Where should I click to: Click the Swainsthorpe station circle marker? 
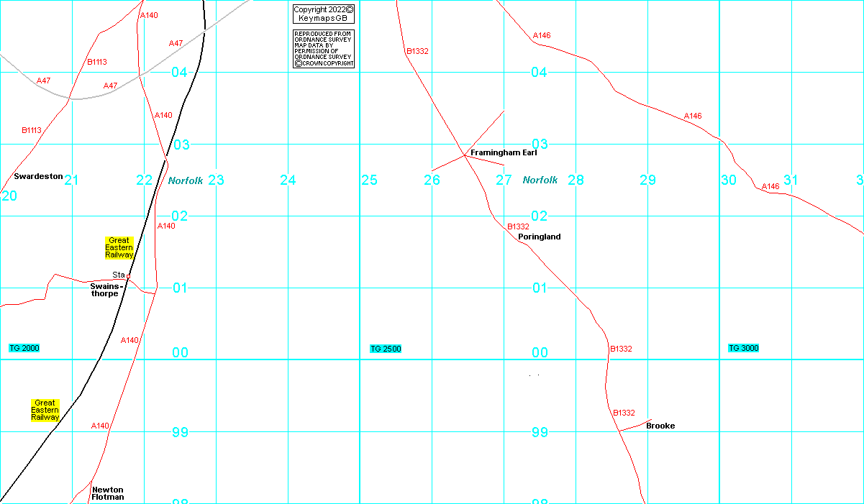(129, 276)
